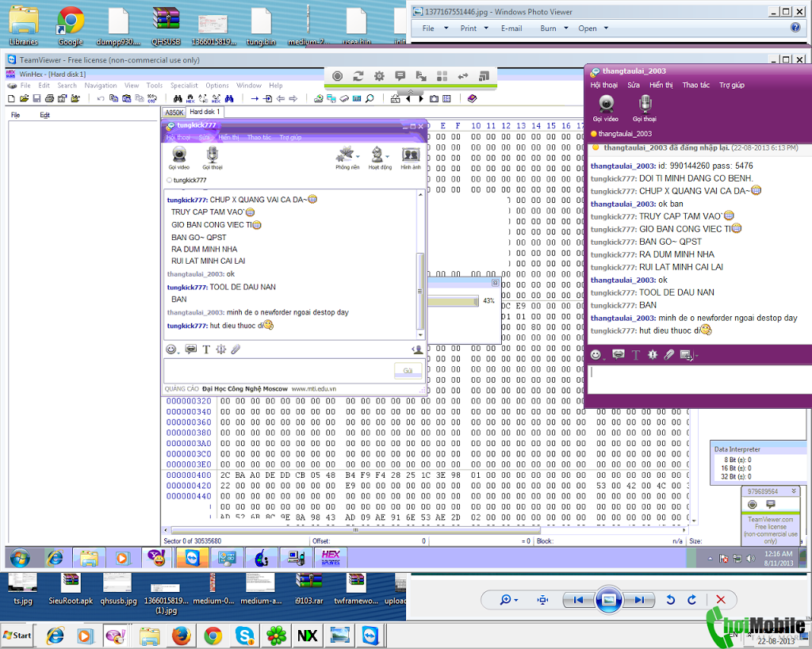Image resolution: width=812 pixels, height=649 pixels.
Task: Click the Open file folder icon in WinHex
Action: [x=24, y=98]
